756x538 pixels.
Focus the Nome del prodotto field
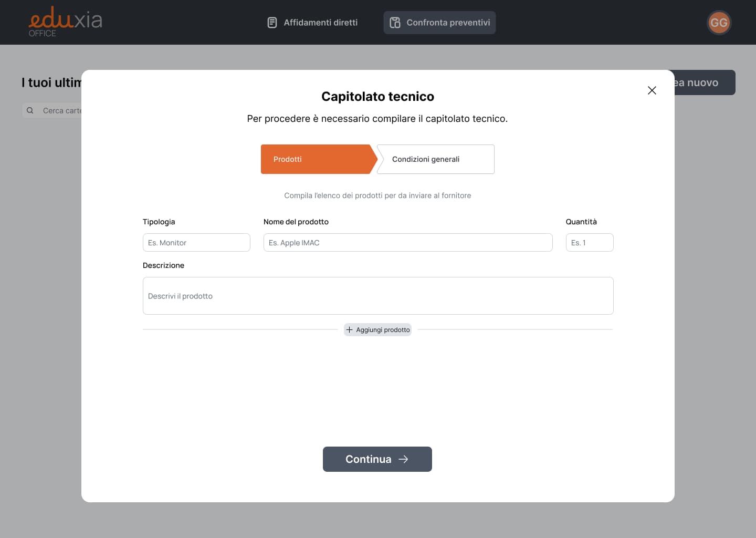[x=407, y=243]
